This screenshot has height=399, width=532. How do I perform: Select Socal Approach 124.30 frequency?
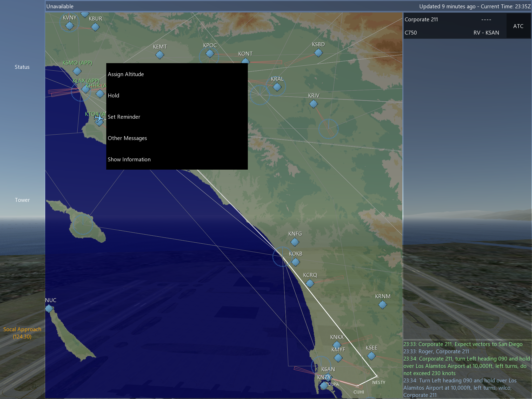pyautogui.click(x=22, y=333)
